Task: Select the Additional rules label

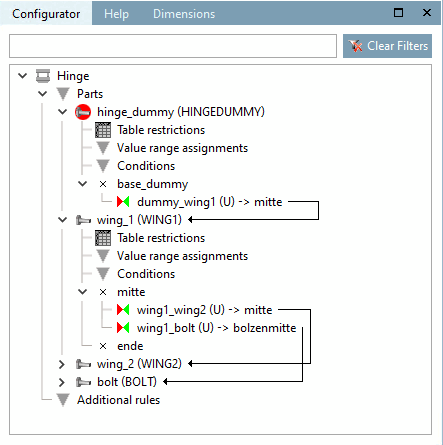Action: (x=119, y=400)
